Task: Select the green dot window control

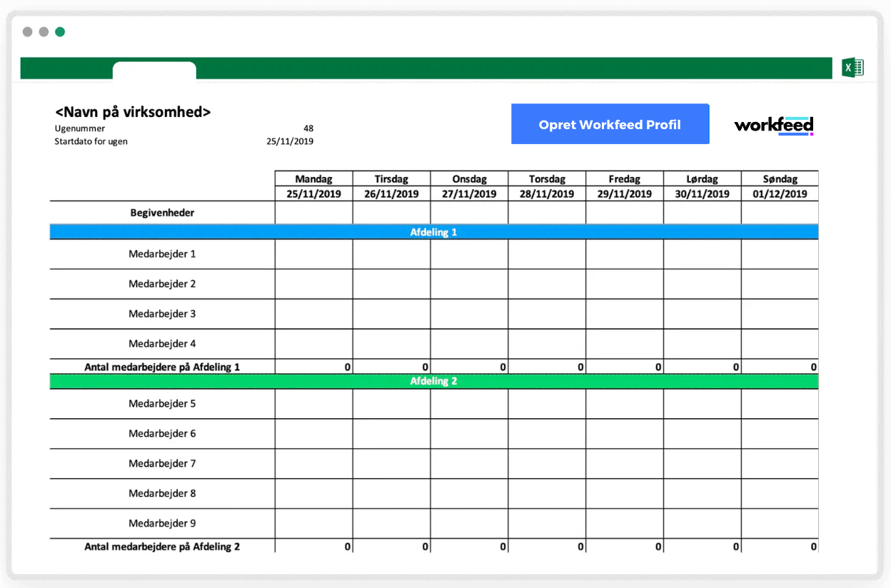Action: click(x=60, y=31)
